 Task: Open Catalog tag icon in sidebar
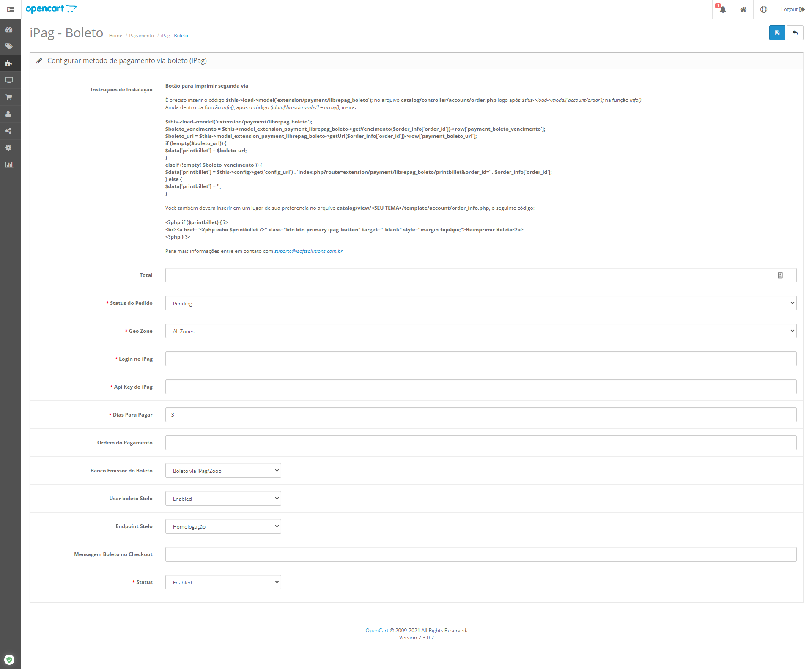click(9, 47)
